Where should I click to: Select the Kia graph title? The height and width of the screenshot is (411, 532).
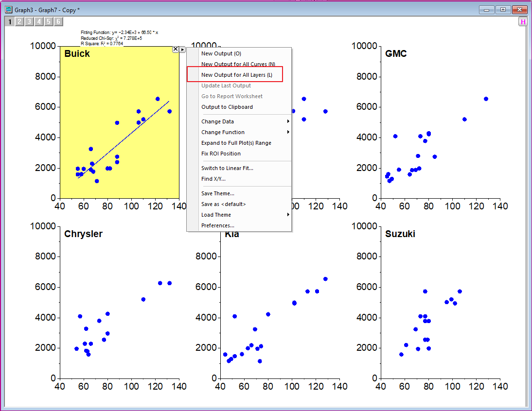point(232,235)
